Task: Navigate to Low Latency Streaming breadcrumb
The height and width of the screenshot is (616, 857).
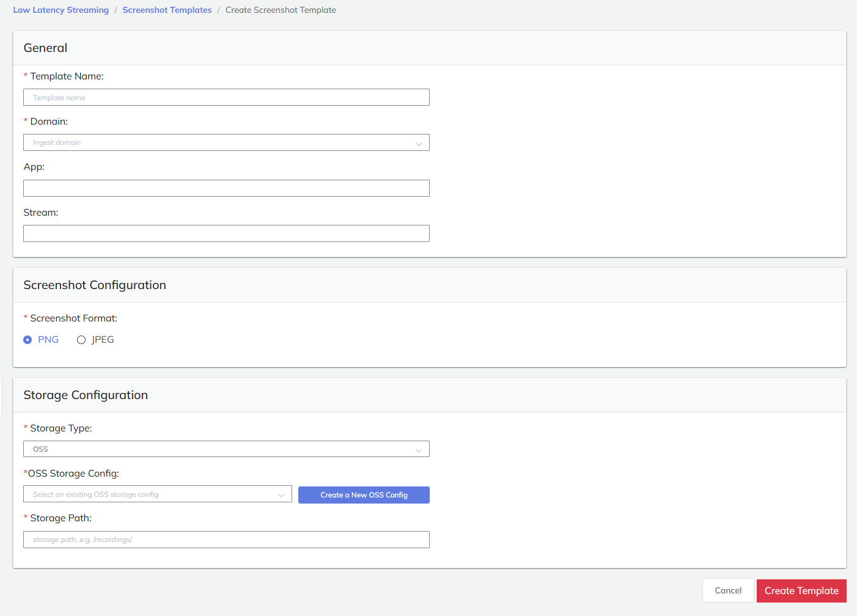Action: coord(61,10)
